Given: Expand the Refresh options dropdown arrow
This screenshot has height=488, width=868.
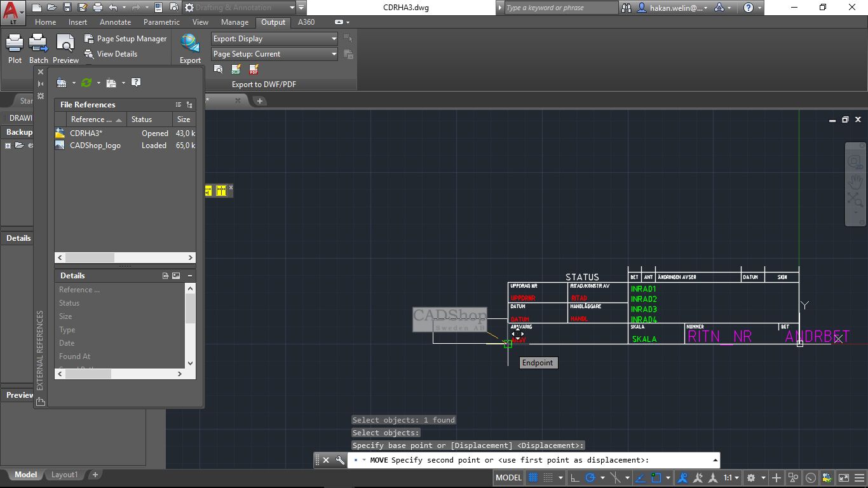Looking at the screenshot, I should (x=98, y=83).
